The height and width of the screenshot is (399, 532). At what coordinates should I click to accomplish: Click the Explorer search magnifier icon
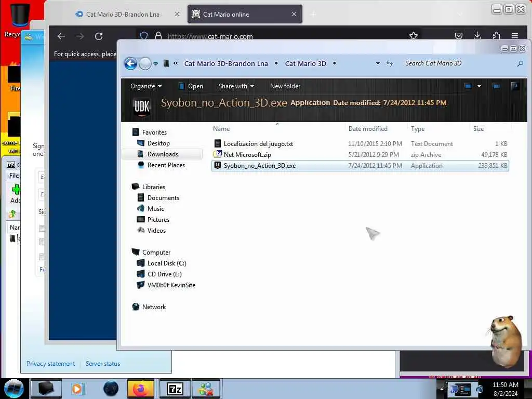(520, 63)
